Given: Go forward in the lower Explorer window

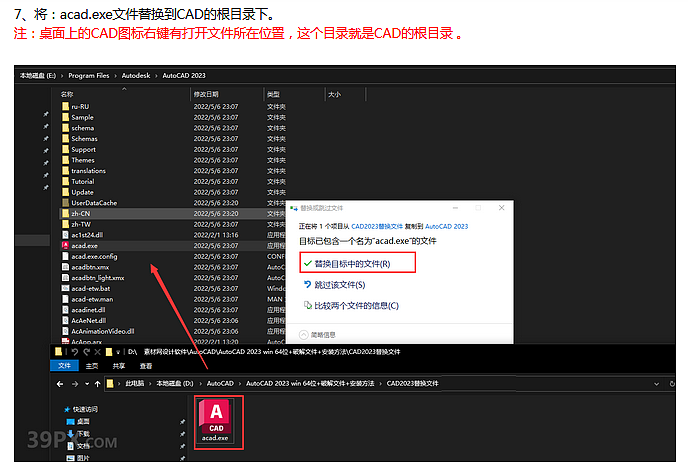Looking at the screenshot, I should [x=75, y=384].
